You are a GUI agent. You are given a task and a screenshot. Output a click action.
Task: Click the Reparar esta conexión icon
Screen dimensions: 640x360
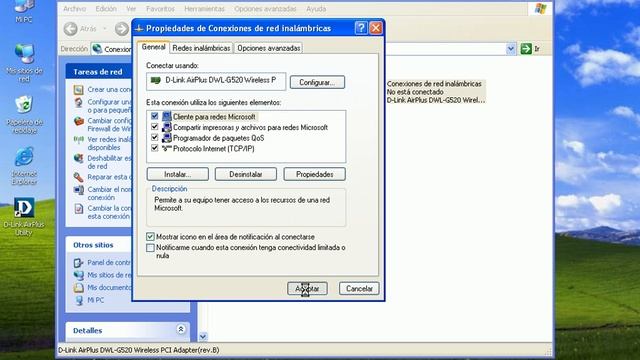coord(79,177)
